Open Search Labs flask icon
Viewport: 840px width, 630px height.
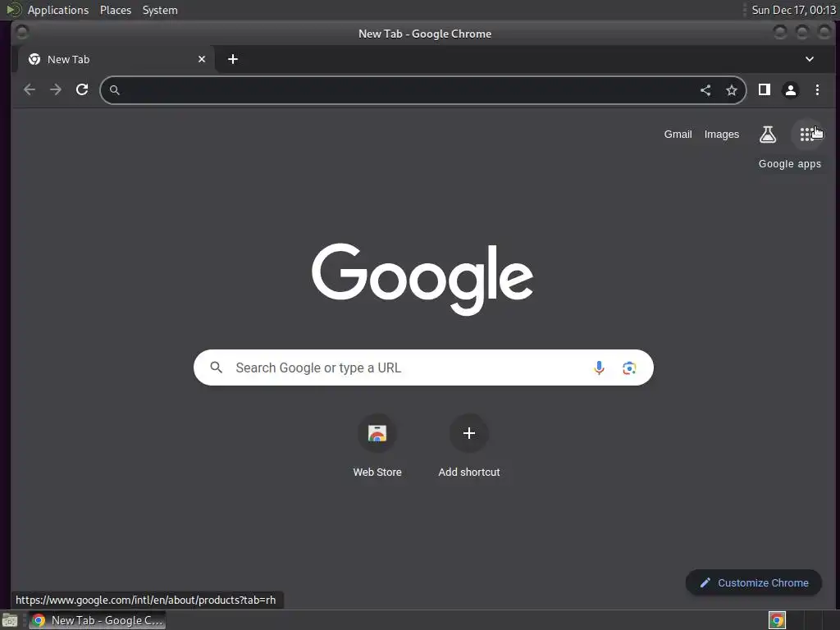[x=768, y=134]
